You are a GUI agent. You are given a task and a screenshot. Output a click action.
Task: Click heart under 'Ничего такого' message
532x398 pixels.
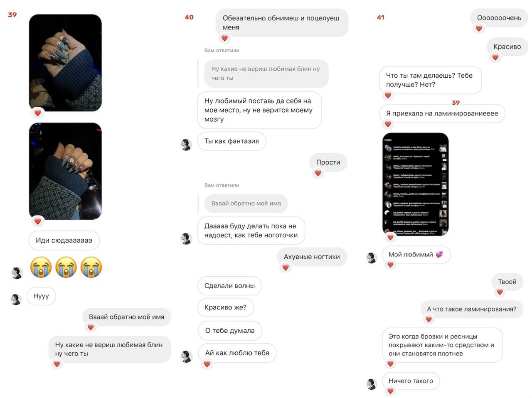tap(390, 391)
